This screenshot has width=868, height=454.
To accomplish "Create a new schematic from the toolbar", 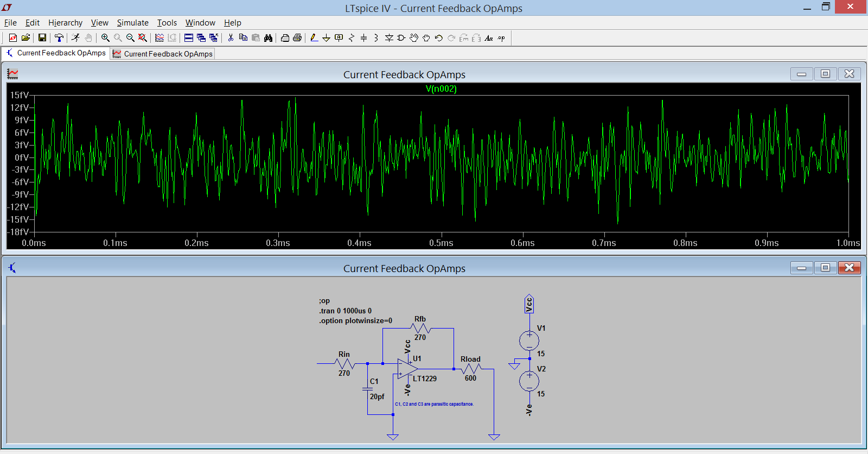I will point(13,38).
